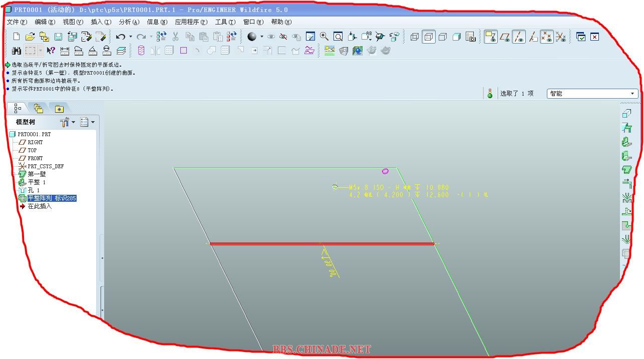Select the distance measurement tool
The width and height of the screenshot is (644, 359).
coord(65,51)
